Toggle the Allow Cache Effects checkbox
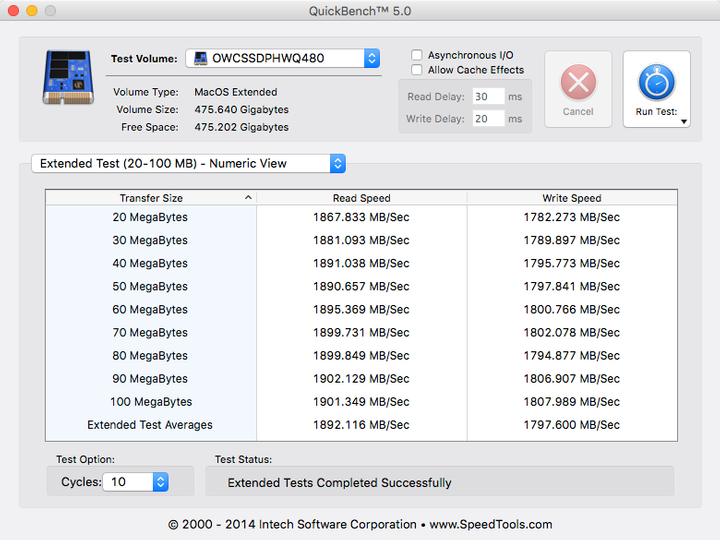 [417, 70]
